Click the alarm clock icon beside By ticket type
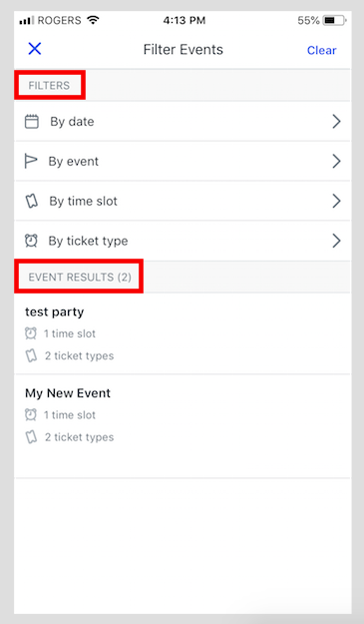 pos(31,241)
